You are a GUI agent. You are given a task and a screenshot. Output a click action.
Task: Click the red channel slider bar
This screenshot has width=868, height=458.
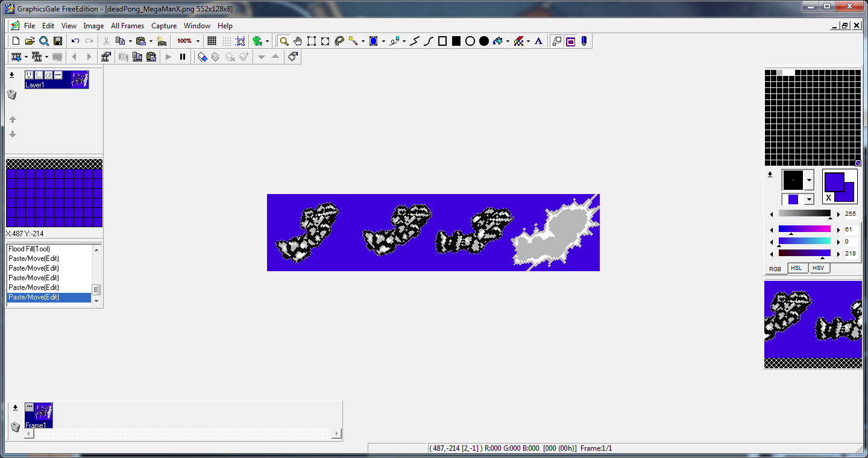(805, 229)
